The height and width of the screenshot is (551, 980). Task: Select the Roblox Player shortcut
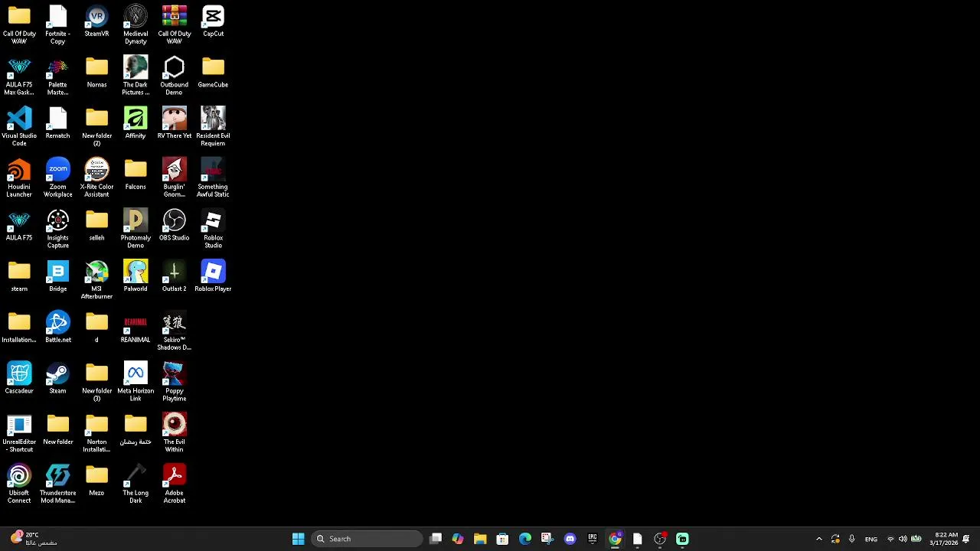pyautogui.click(x=213, y=277)
